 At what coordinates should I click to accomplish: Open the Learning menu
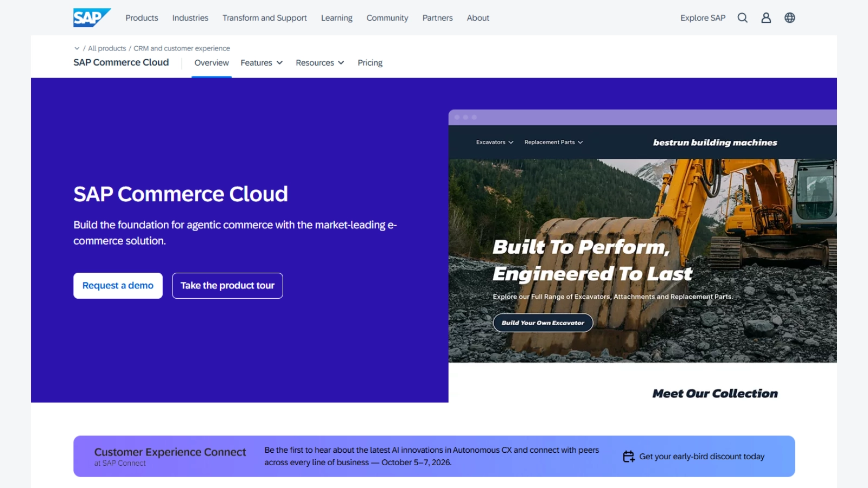337,18
